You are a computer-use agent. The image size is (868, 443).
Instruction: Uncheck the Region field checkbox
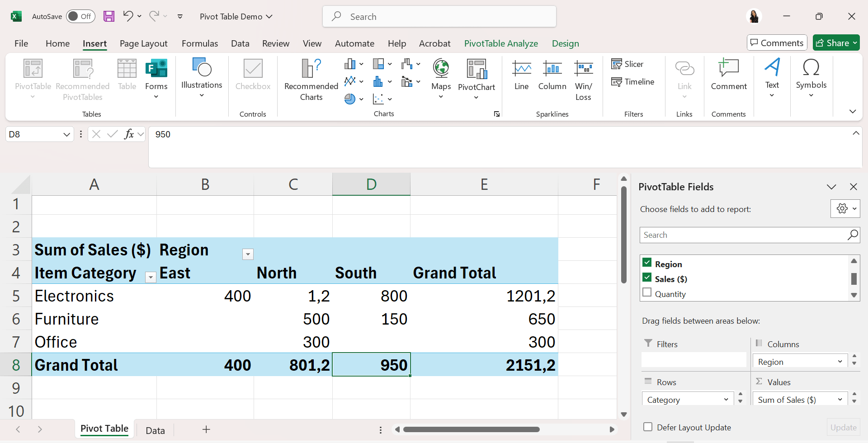click(647, 263)
